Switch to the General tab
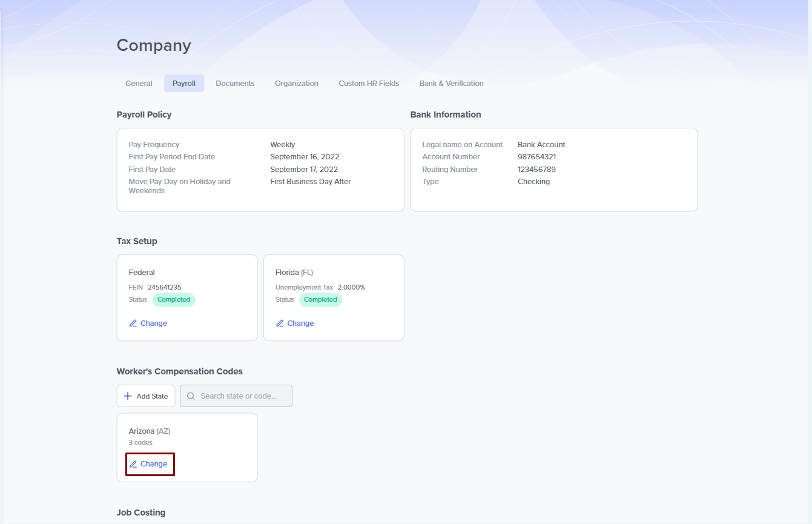 (x=139, y=84)
